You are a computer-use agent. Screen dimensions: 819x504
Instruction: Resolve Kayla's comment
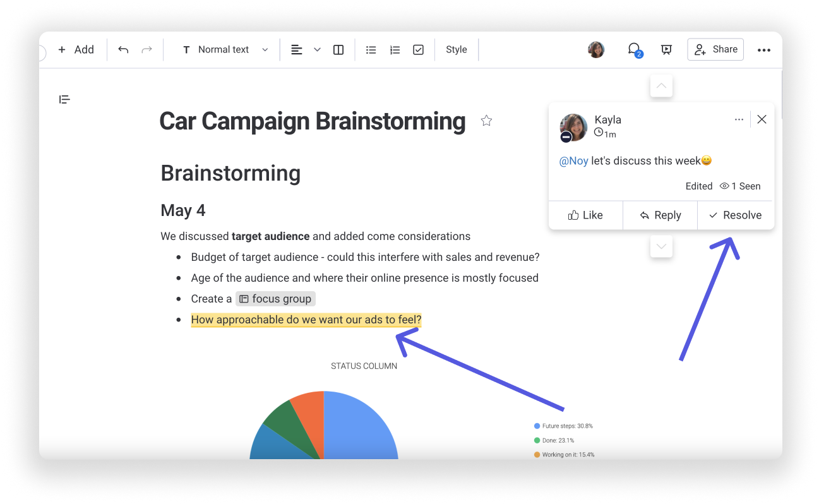click(x=736, y=215)
